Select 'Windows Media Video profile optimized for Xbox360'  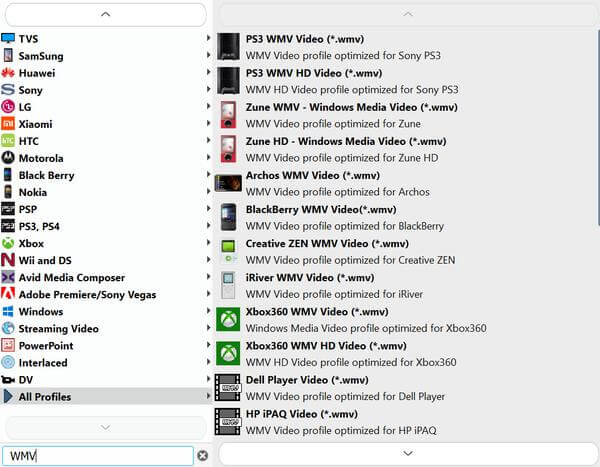pos(366,328)
